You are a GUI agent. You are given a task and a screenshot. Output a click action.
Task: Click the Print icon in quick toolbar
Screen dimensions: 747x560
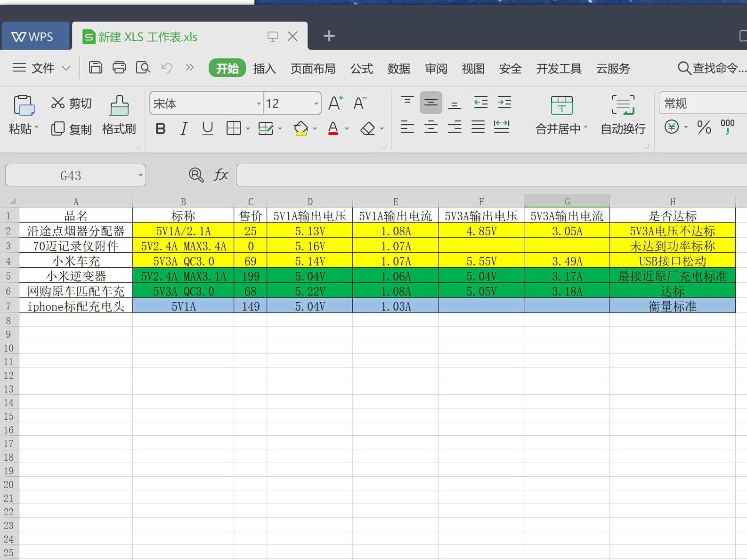click(119, 68)
